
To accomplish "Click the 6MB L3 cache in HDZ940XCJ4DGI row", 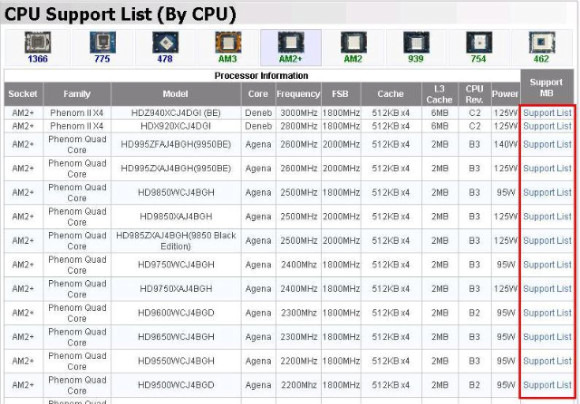I will point(439,113).
